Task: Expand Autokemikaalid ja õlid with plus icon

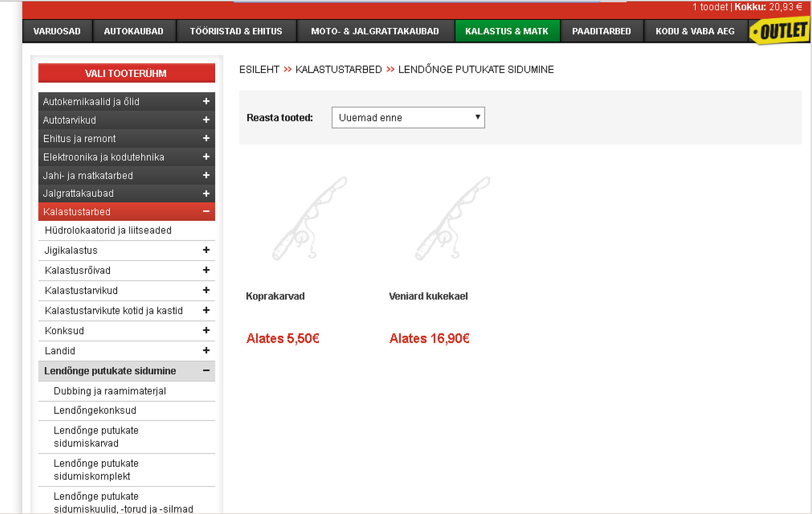Action: pos(206,102)
